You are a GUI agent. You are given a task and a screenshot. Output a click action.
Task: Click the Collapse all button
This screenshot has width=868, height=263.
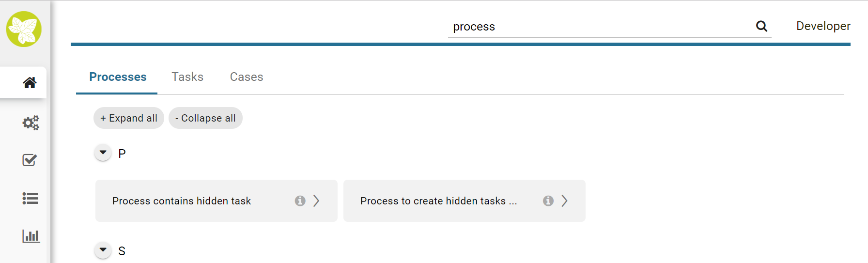(x=205, y=118)
